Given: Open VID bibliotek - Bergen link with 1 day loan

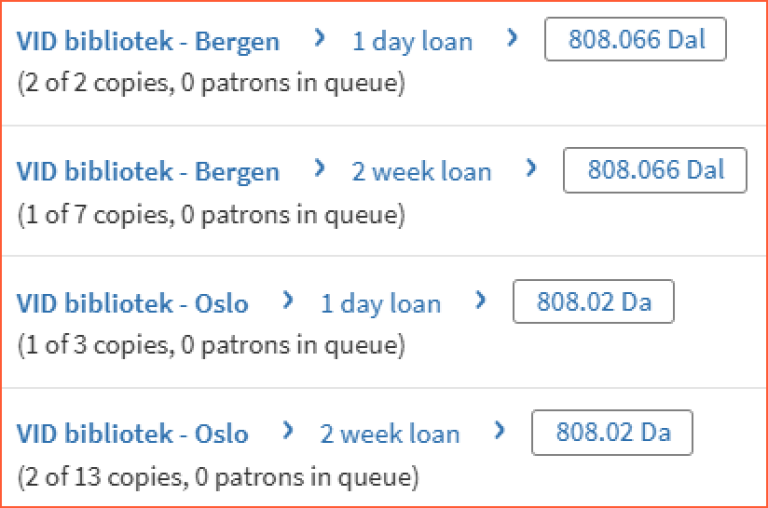Looking at the screenshot, I should (x=148, y=42).
